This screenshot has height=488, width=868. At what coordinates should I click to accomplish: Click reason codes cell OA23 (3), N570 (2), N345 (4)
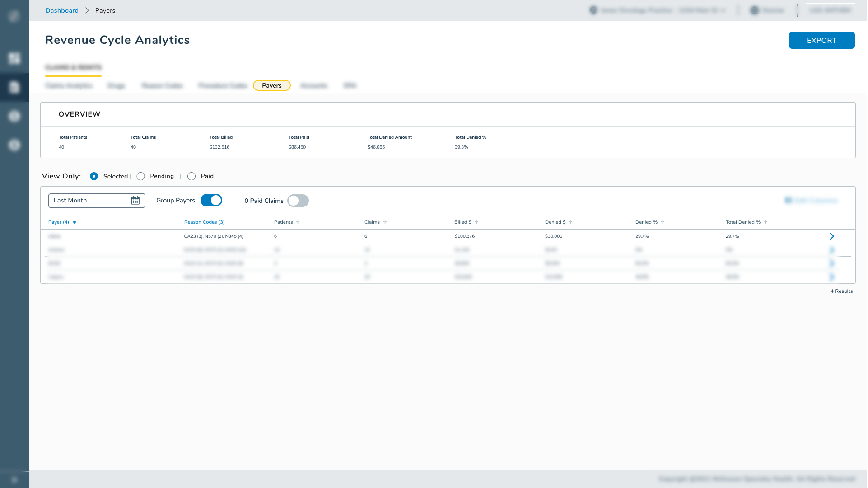[x=214, y=236]
